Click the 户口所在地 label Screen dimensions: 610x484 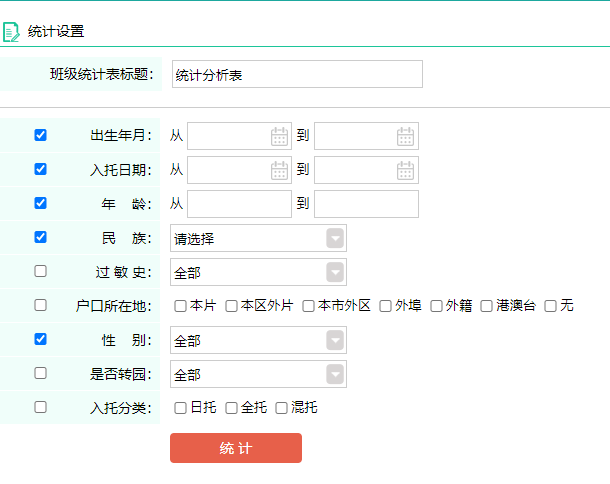114,306
